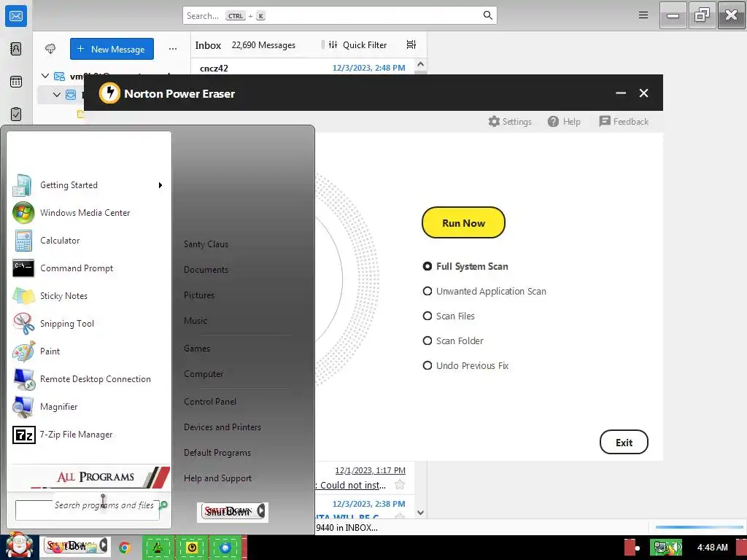Collapse the mail account chevron in folder pane
The image size is (747, 560).
(x=45, y=76)
